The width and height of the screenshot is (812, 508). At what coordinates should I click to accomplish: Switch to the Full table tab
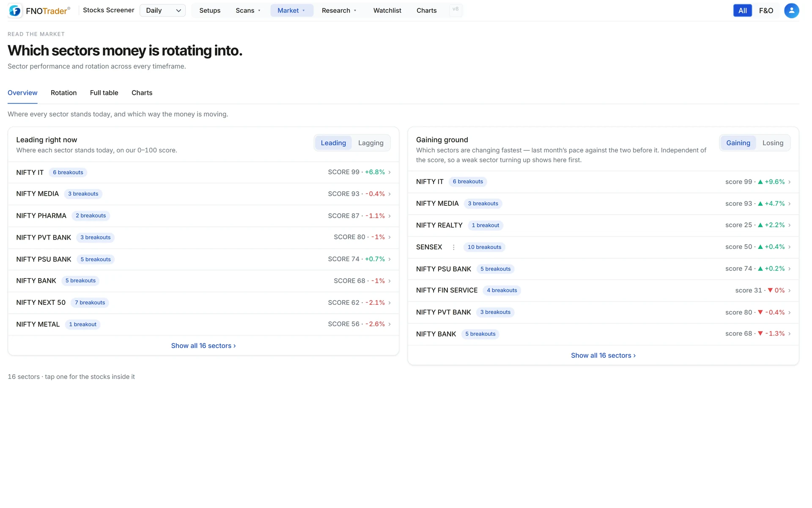click(x=104, y=93)
